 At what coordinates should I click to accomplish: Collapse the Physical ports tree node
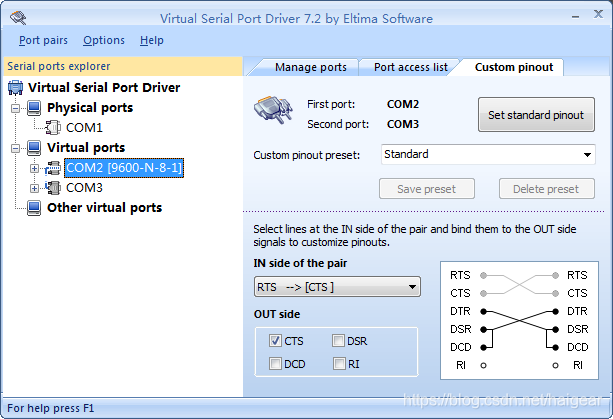(x=16, y=108)
